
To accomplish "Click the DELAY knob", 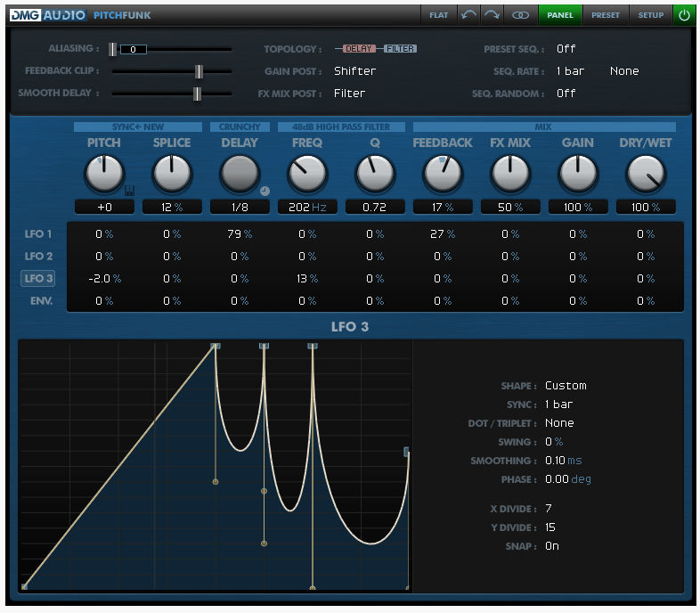I will 240,174.
